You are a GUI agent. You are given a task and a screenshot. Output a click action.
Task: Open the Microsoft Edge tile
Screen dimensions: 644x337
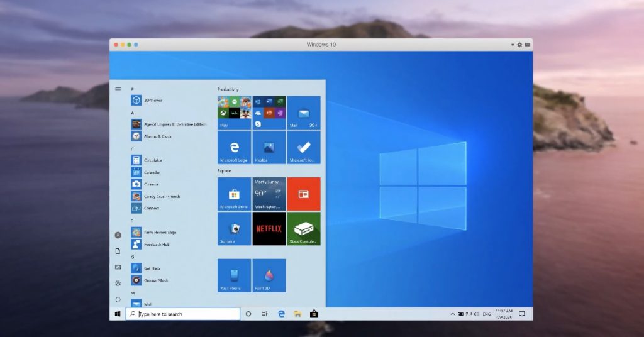point(234,147)
